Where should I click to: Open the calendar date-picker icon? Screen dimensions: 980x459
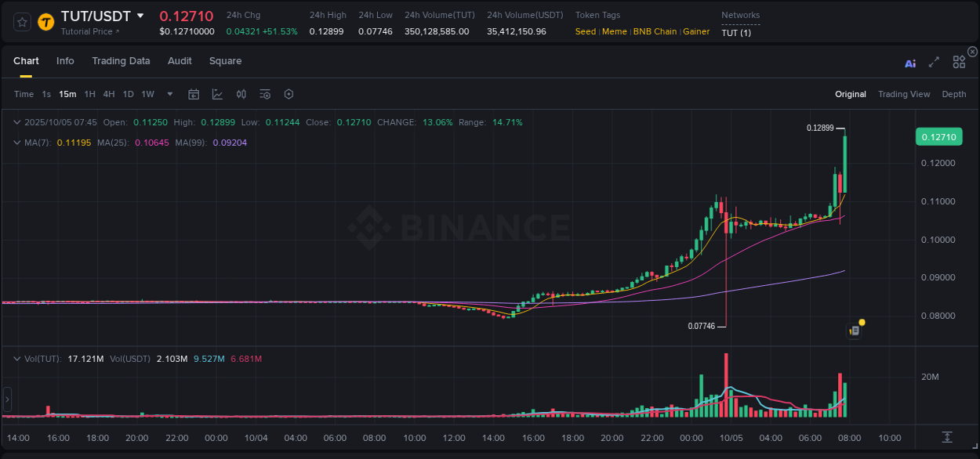click(194, 94)
